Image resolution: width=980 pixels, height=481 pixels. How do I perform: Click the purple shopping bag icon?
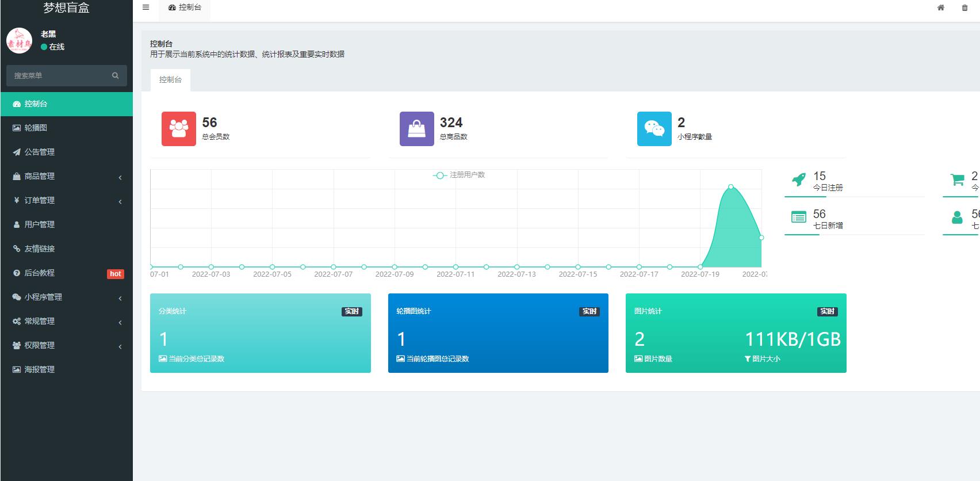(416, 128)
